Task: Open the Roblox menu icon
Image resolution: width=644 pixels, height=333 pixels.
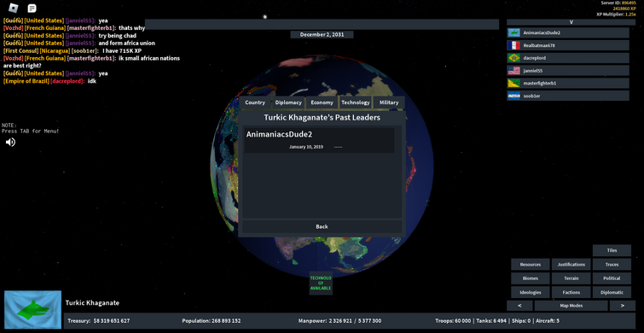Action: [14, 8]
